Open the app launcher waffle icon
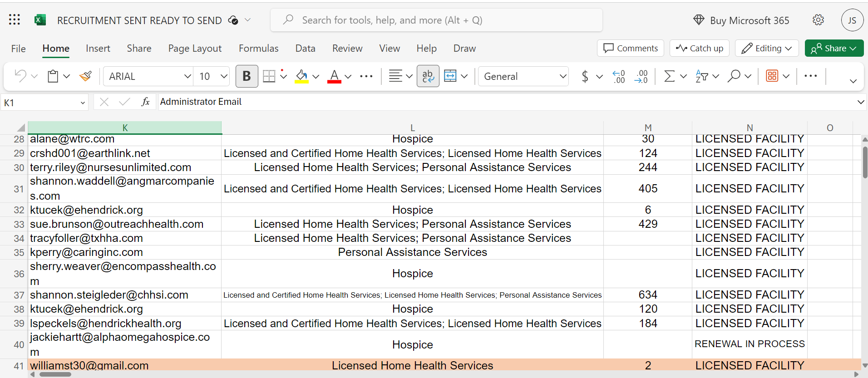 pos(15,20)
